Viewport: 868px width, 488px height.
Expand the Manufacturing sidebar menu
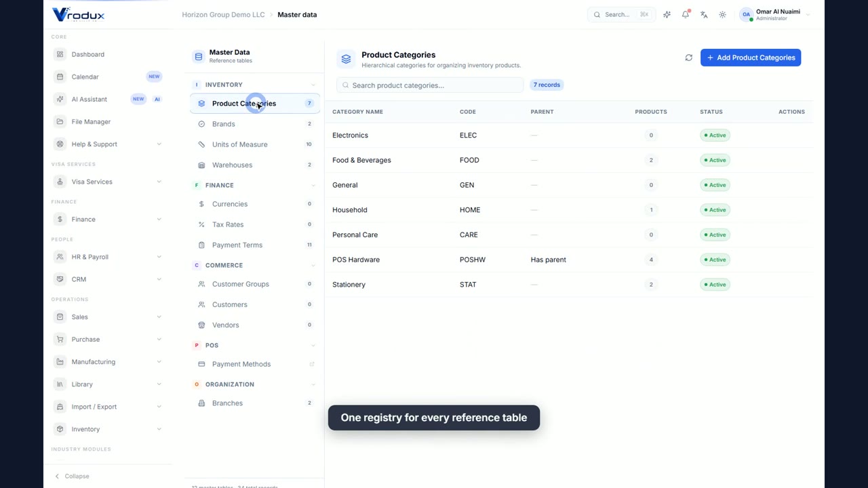(x=108, y=362)
